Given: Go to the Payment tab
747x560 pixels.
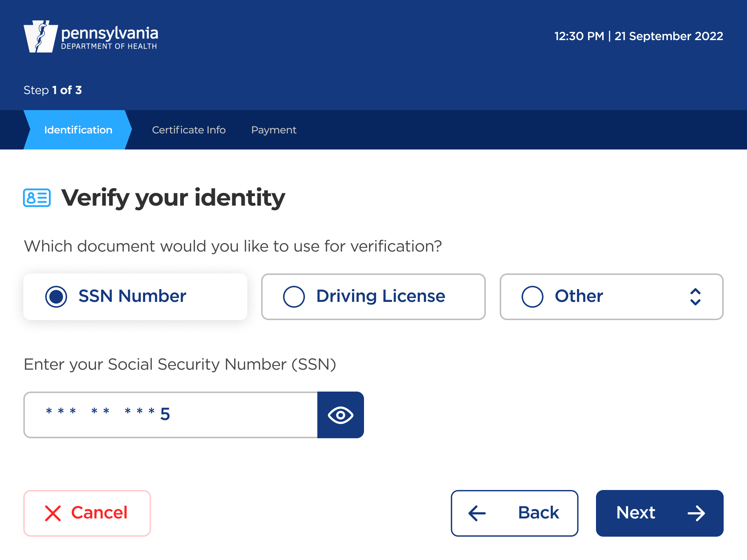Looking at the screenshot, I should [274, 130].
